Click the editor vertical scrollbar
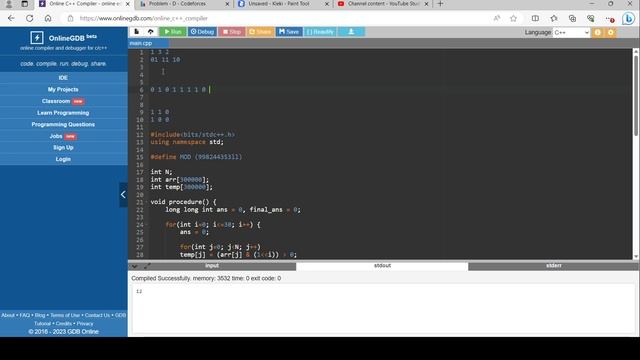 [636, 96]
